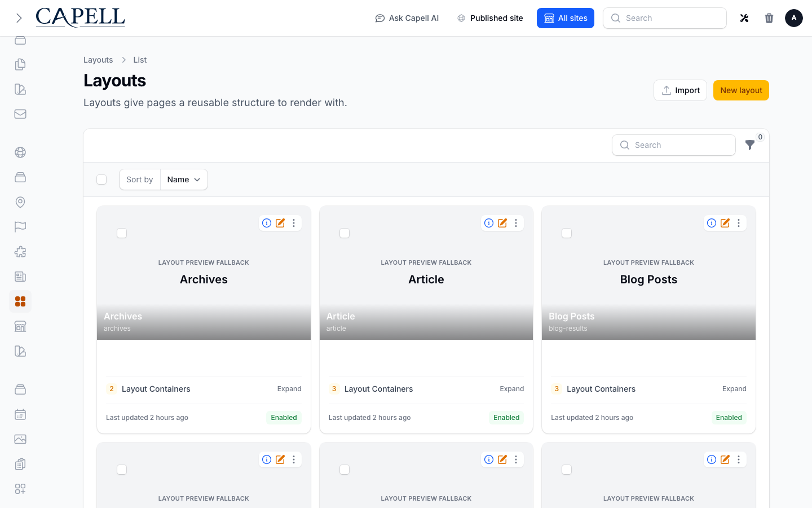Screen dimensions: 812x508
Task: Click the List breadcrumb item
Action: 140,60
